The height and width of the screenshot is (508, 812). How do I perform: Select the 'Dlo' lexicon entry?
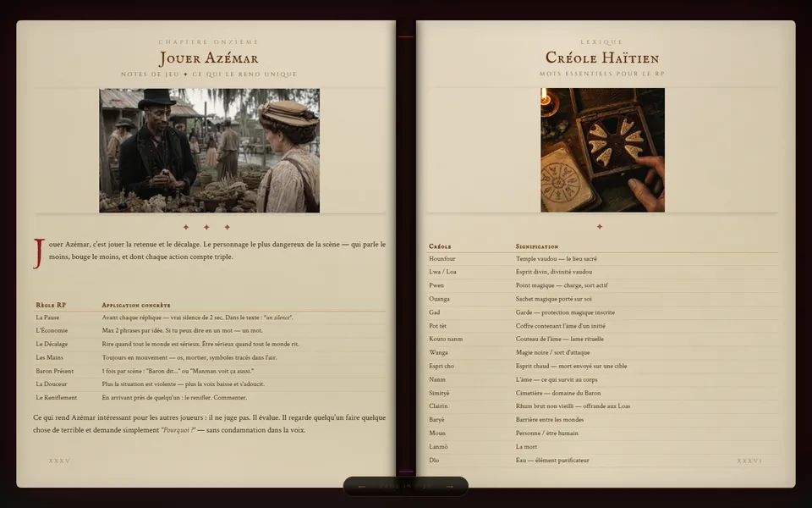602,461
